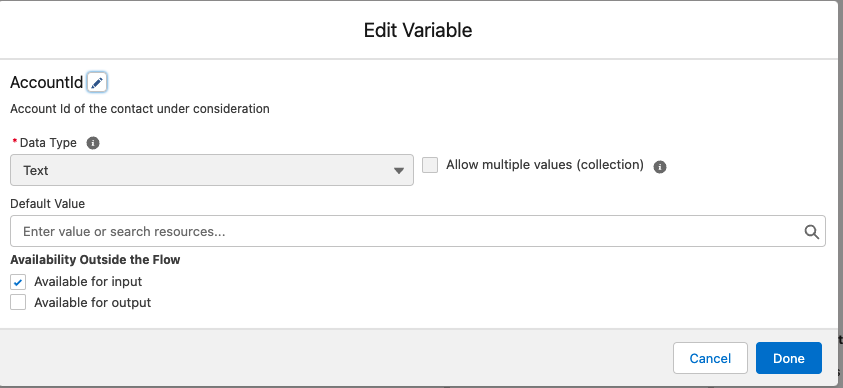Click the 'Available for output' label text
The width and height of the screenshot is (843, 388).
92,303
